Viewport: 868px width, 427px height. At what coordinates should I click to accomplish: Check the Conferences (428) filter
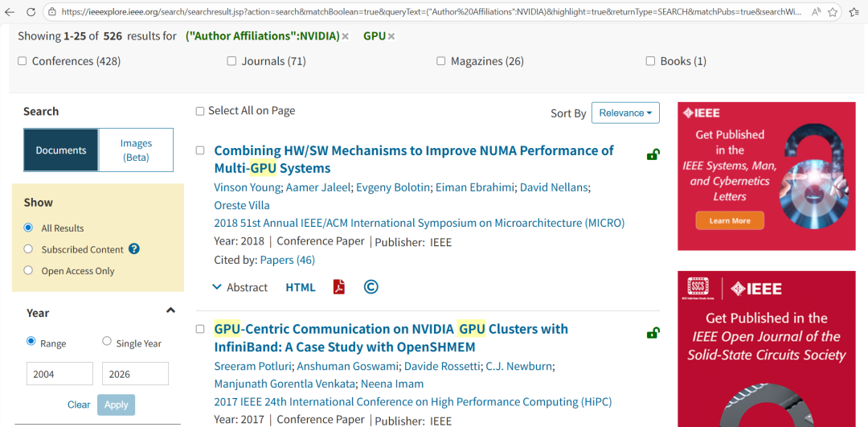(23, 61)
